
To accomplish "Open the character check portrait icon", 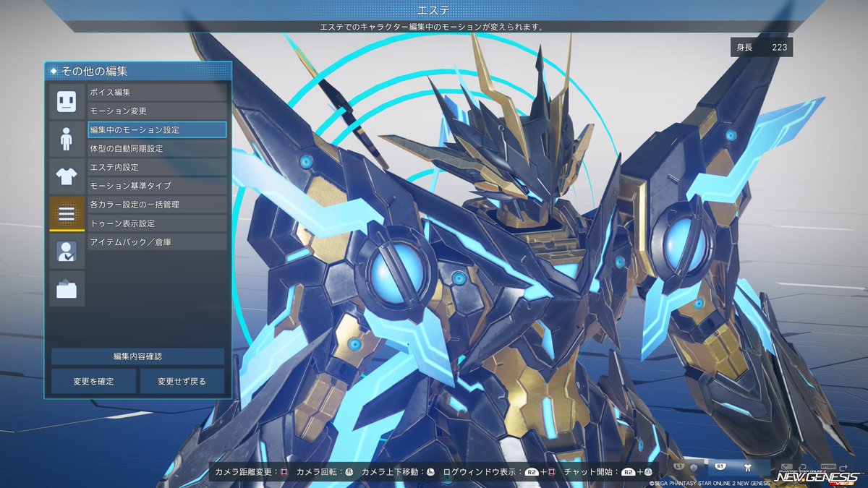I will (67, 251).
